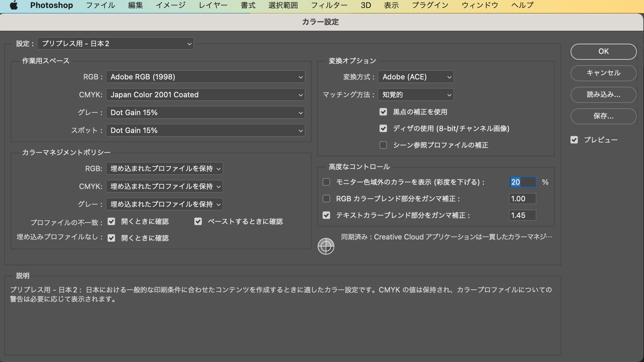This screenshot has height=362, width=644.
Task: Open CMYK Japan Color 2001 Coated dropdown
Action: click(205, 95)
